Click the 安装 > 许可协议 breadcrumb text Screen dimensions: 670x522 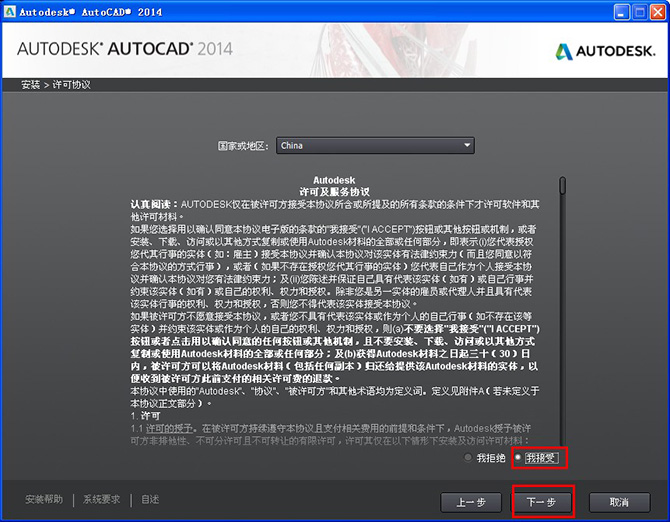[x=56, y=85]
